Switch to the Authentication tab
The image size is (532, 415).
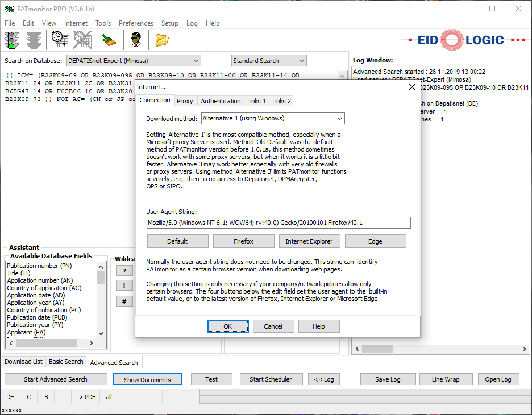click(221, 101)
